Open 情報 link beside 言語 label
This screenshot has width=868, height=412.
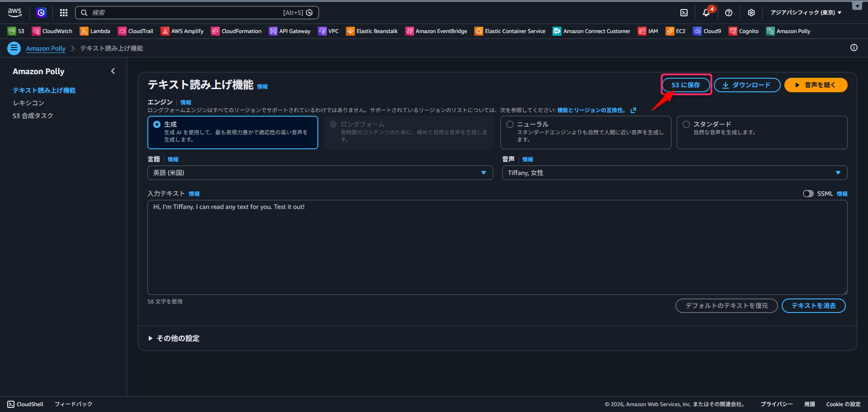tap(173, 160)
